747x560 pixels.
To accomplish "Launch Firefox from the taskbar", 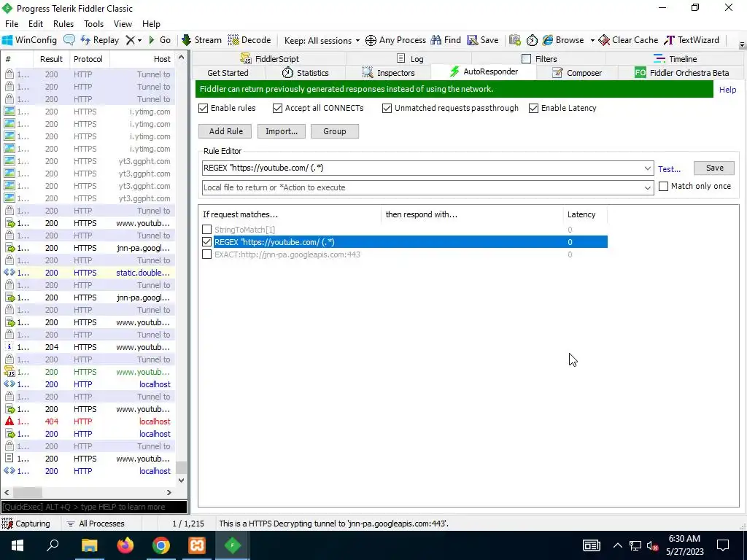I will [x=125, y=545].
